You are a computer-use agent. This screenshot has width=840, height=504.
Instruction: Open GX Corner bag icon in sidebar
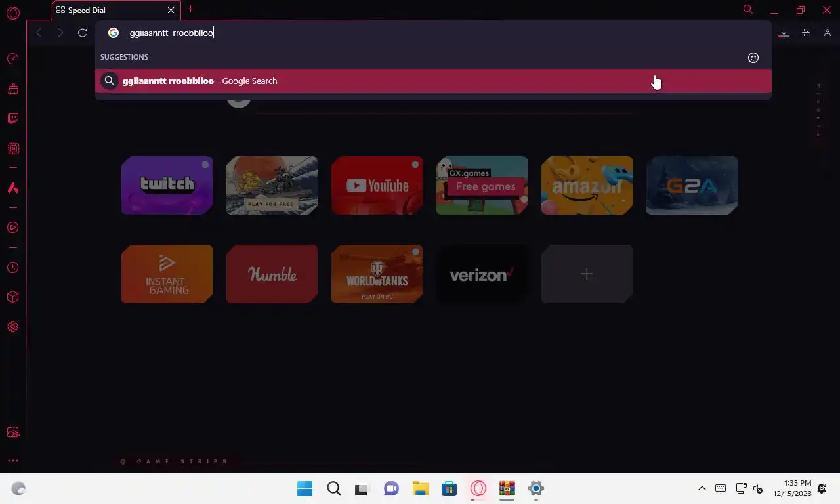tap(13, 89)
